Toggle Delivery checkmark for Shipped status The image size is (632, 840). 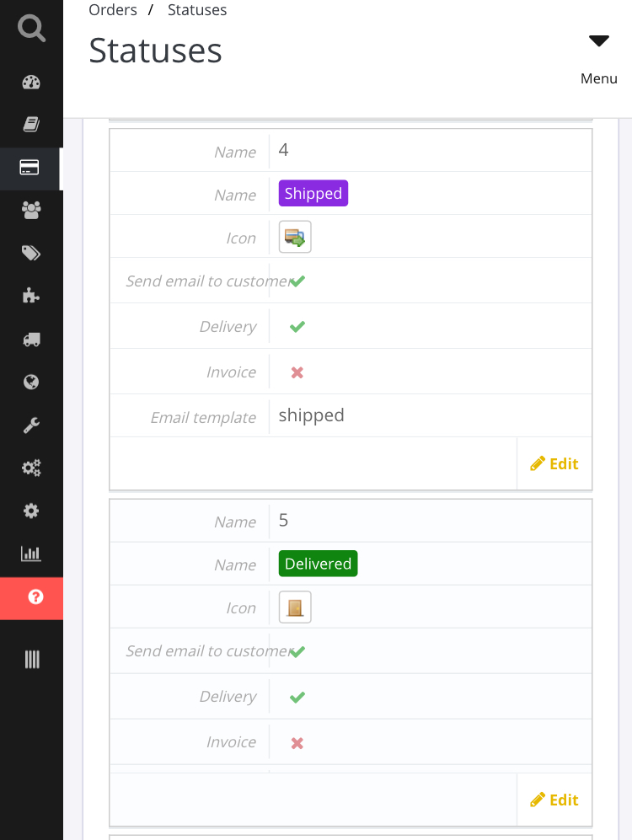click(x=297, y=327)
